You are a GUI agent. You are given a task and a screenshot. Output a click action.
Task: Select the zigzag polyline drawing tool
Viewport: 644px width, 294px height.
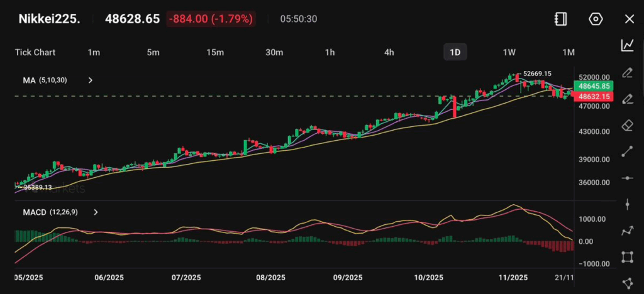627,231
